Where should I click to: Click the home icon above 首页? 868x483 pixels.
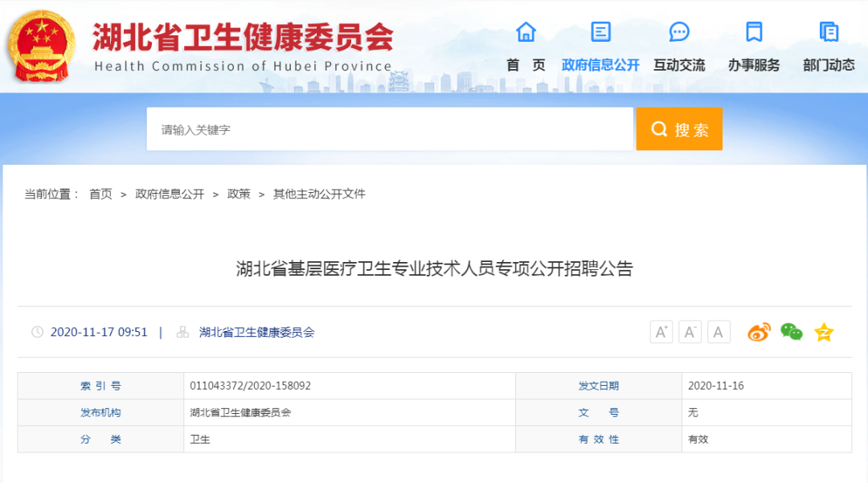[526, 32]
